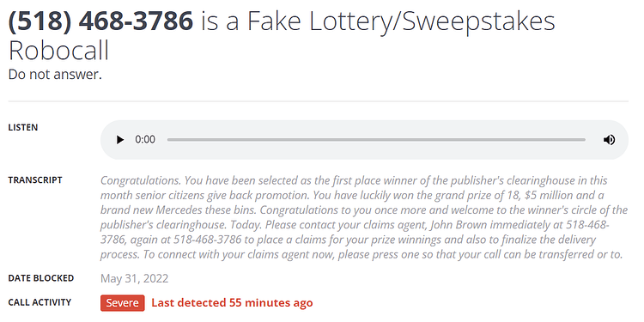Screen dimensions: 644x322
Task: Mute the audio with the speaker icon
Action: (609, 140)
